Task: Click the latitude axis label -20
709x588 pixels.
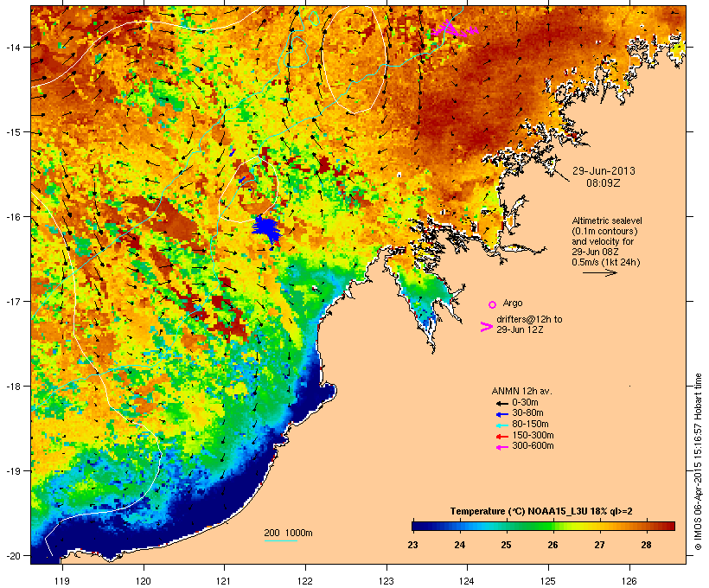Action: [x=13, y=555]
